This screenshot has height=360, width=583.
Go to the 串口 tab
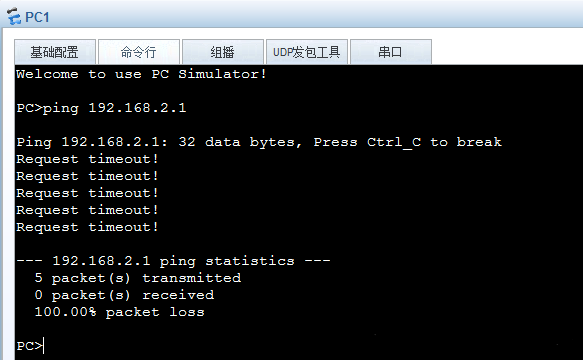(x=391, y=52)
